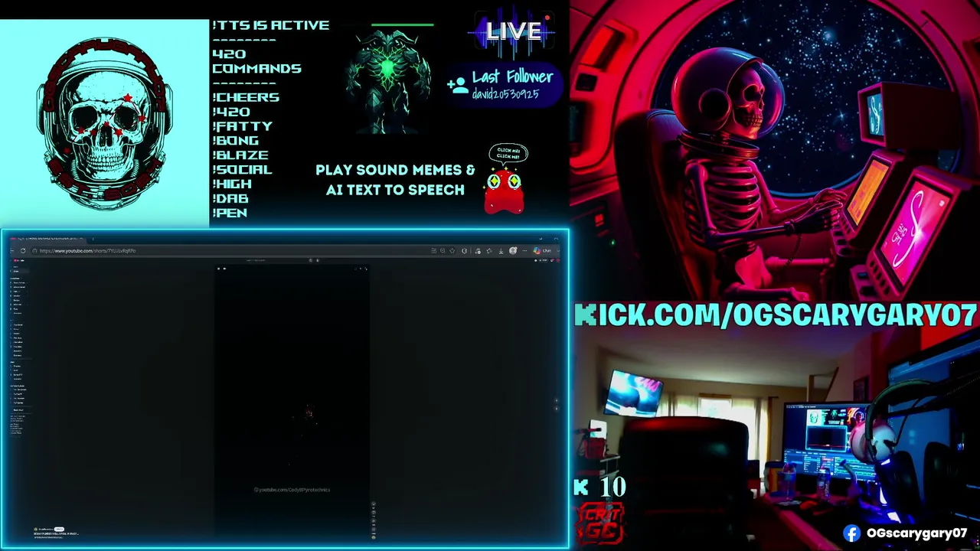Click the "!BLAZE" command text
980x551 pixels.
click(x=240, y=155)
